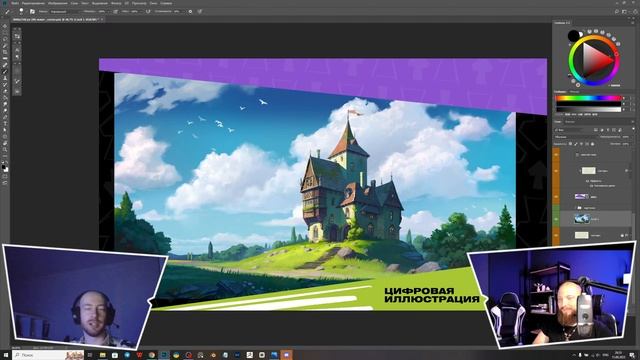Toggle airbrush mode in options bar
Viewport: 640px width, 360px height.
[148, 11]
